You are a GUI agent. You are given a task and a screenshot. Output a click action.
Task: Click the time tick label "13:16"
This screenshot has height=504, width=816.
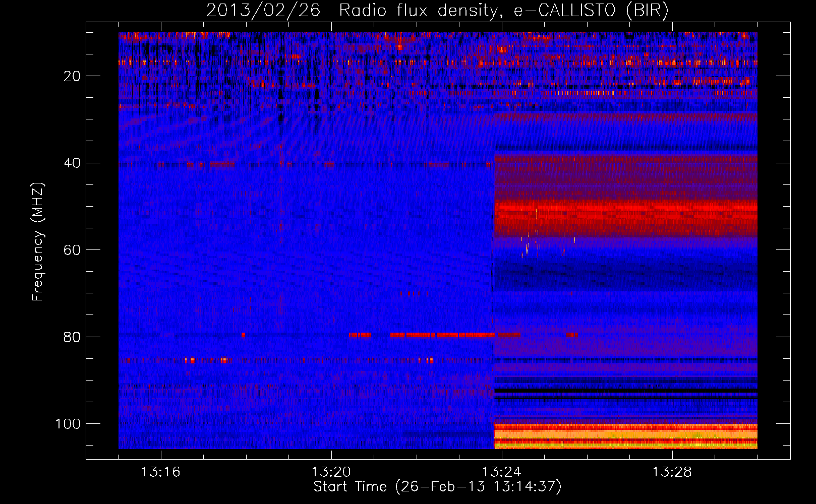pyautogui.click(x=160, y=472)
